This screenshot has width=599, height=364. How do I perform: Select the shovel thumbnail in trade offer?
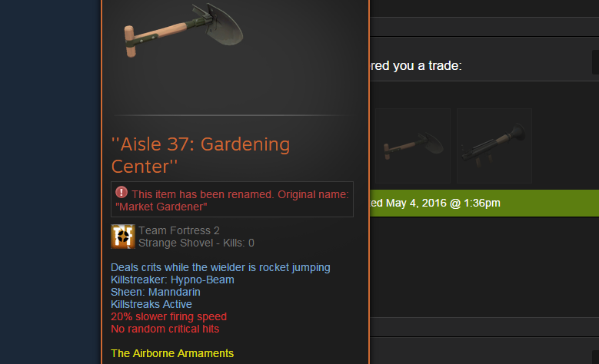coord(413,146)
